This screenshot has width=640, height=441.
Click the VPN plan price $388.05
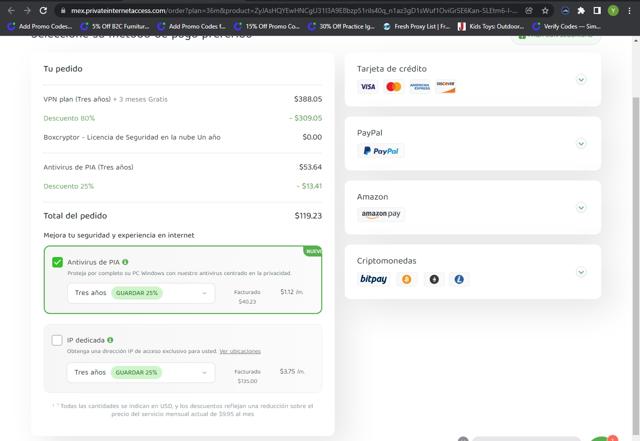coord(308,99)
